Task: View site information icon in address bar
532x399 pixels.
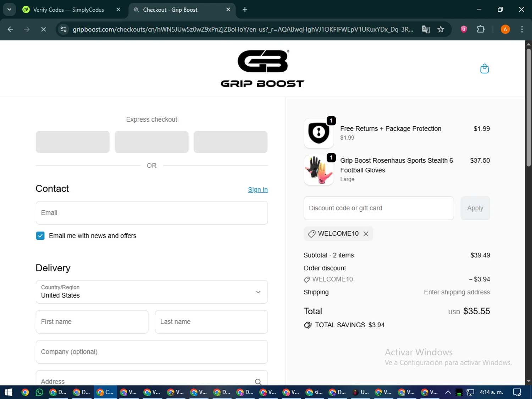Action: pos(63,29)
